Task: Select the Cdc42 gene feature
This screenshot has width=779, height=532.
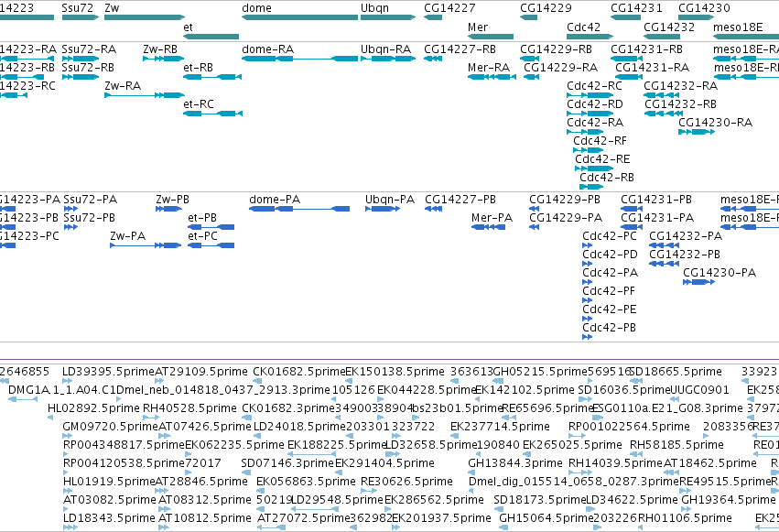Action: (x=590, y=37)
